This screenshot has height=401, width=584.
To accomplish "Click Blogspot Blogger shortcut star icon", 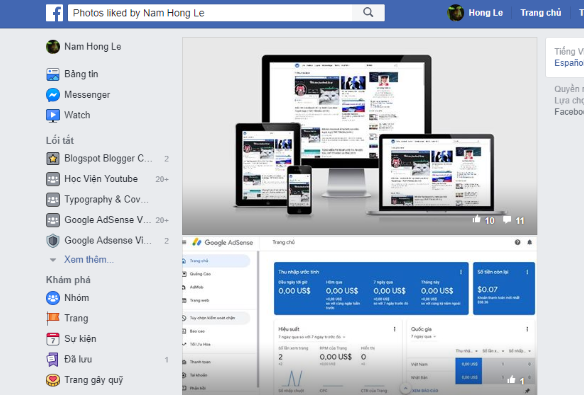I will (53, 159).
